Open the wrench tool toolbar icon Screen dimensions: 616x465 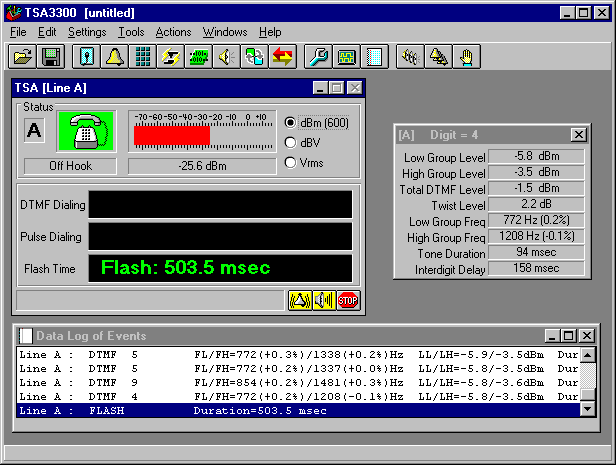pyautogui.click(x=318, y=57)
